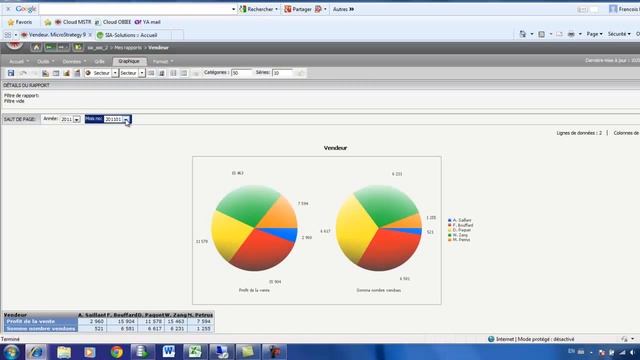This screenshot has height=360, width=640.
Task: Click the DÉTAILS DU RAPPORT section header
Action: tap(27, 85)
